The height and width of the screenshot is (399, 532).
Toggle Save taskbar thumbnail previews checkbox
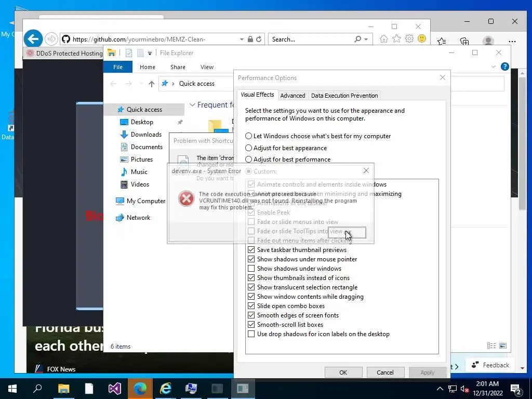[251, 250]
